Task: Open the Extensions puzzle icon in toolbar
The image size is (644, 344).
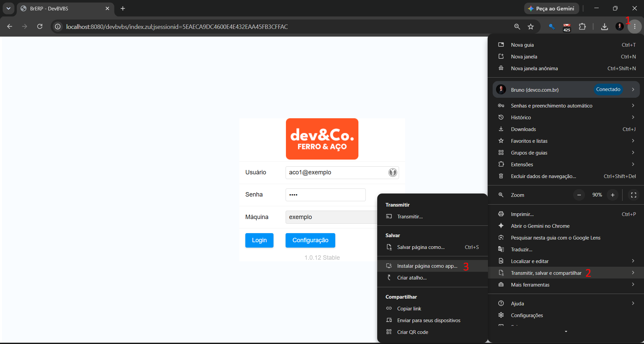Action: (583, 27)
